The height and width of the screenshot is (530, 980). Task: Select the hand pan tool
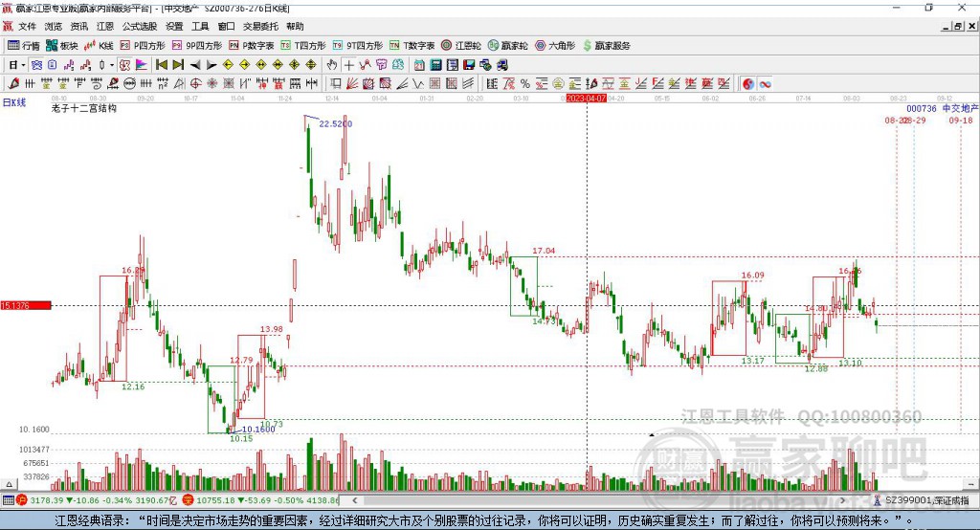pyautogui.click(x=332, y=65)
